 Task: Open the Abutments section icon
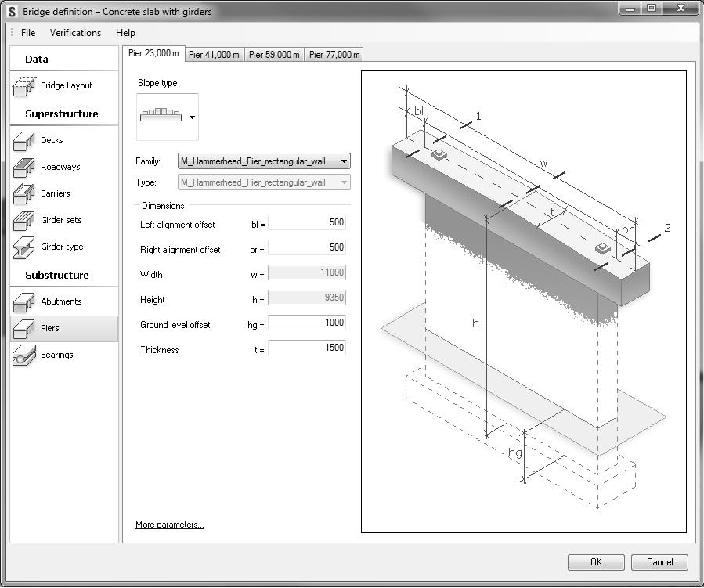pos(24,302)
